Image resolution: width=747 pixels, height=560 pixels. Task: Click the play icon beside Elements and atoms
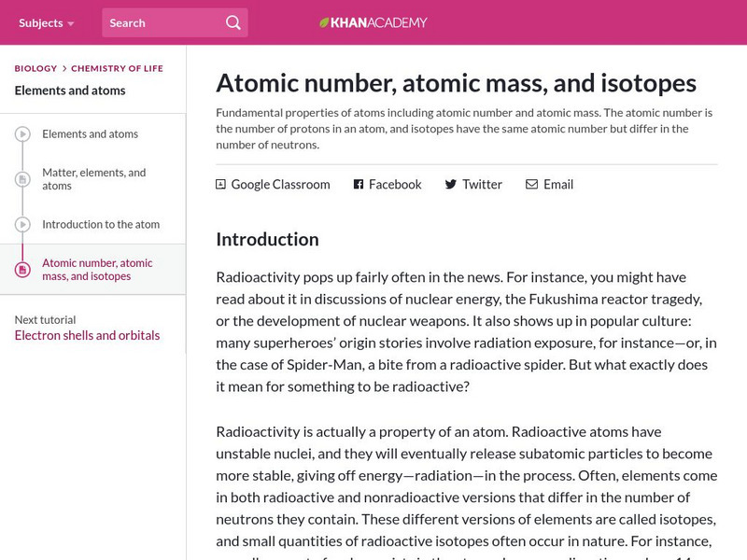[22, 134]
